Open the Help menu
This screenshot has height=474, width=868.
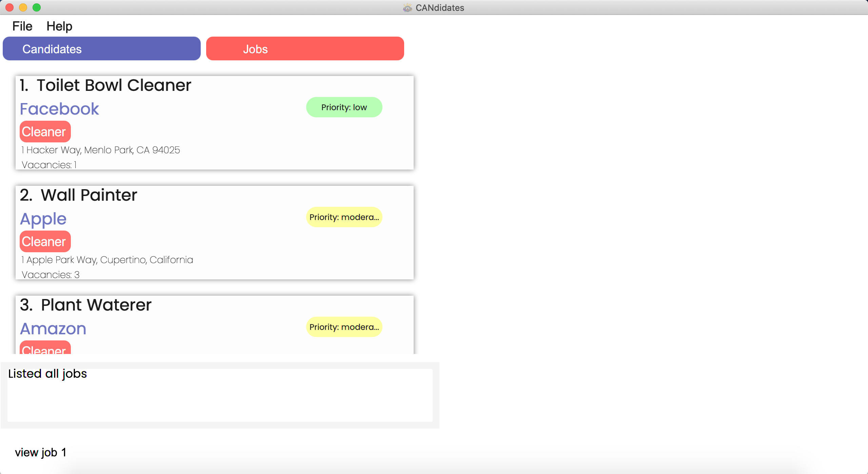coord(58,26)
